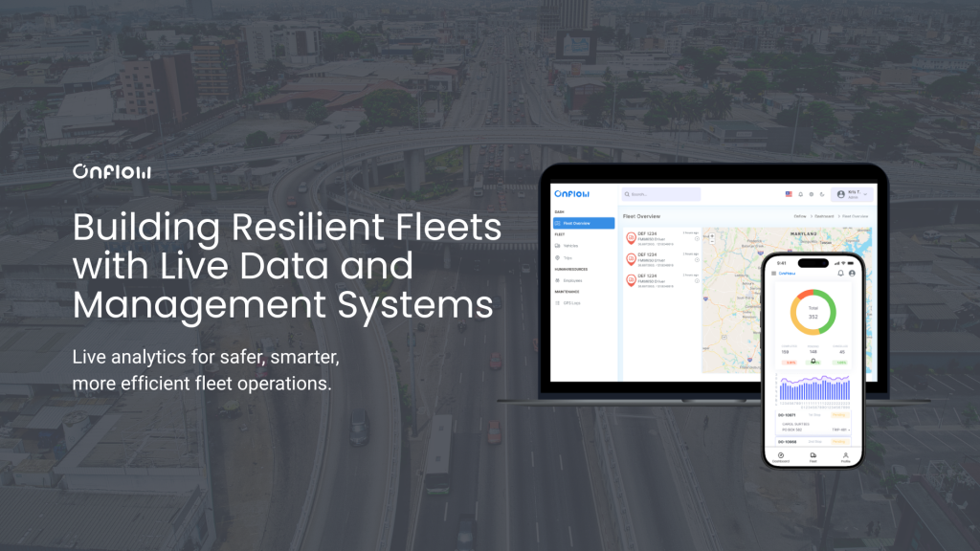Click the US flag language icon
The width and height of the screenshot is (980, 551).
pyautogui.click(x=789, y=194)
